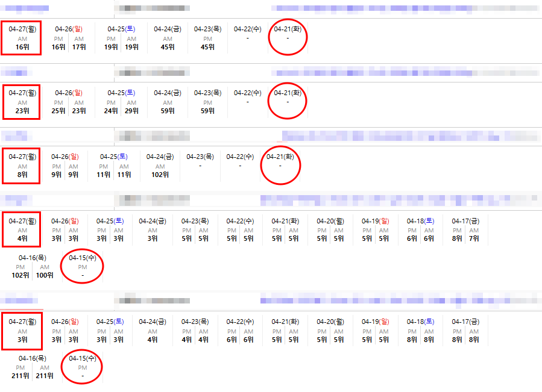Click the 04-24(금) cell showing 4위

point(153,339)
